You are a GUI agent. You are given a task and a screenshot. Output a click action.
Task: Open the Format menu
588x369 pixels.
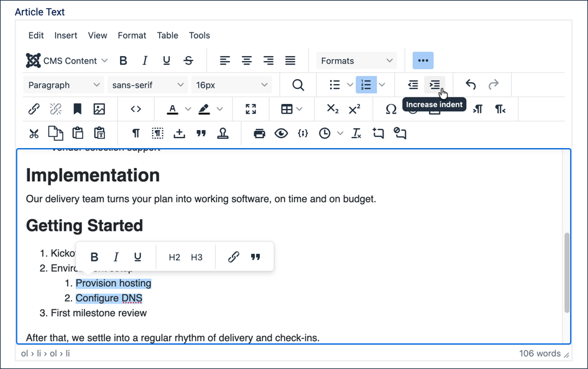[132, 35]
